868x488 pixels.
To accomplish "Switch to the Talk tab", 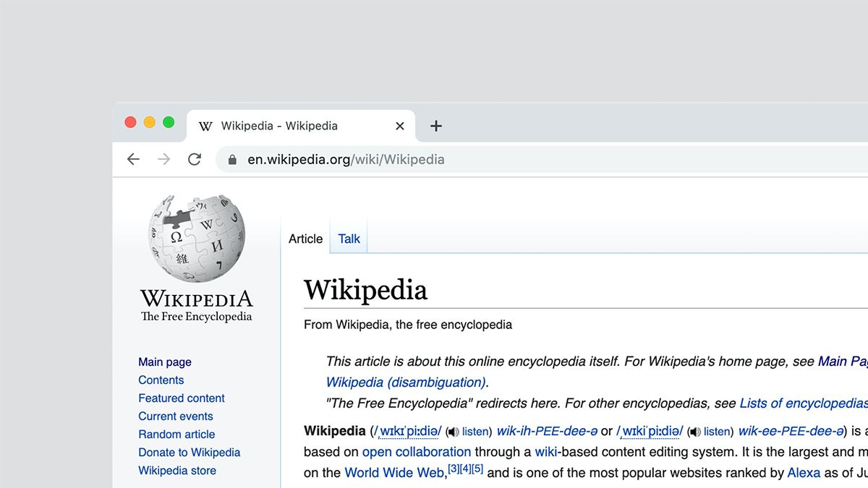I will click(x=349, y=239).
